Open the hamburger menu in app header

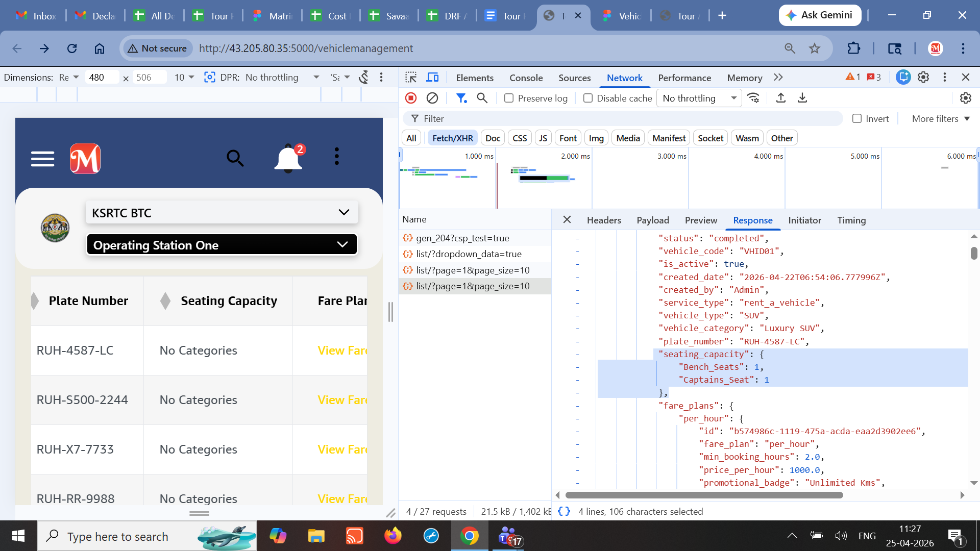pos(42,159)
